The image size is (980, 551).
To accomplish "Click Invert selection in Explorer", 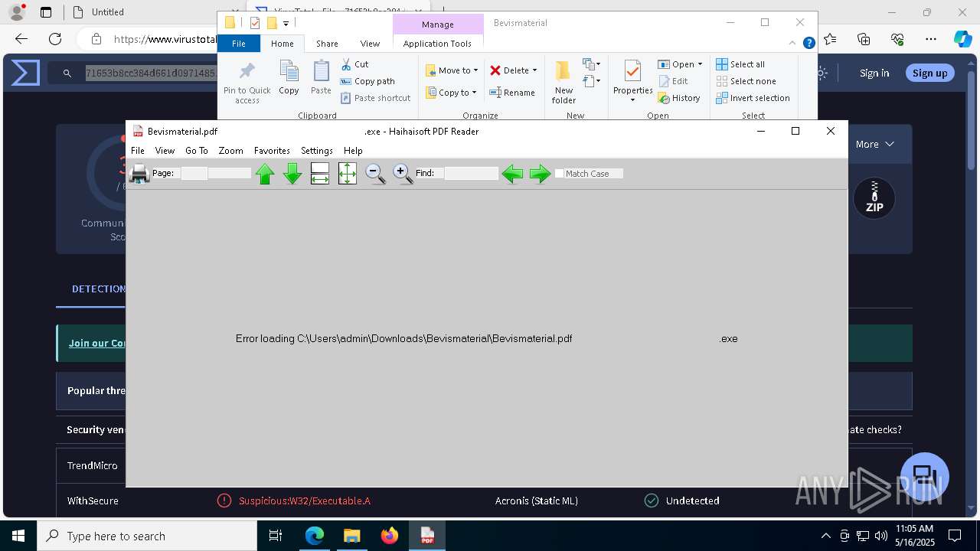I will 753,98.
